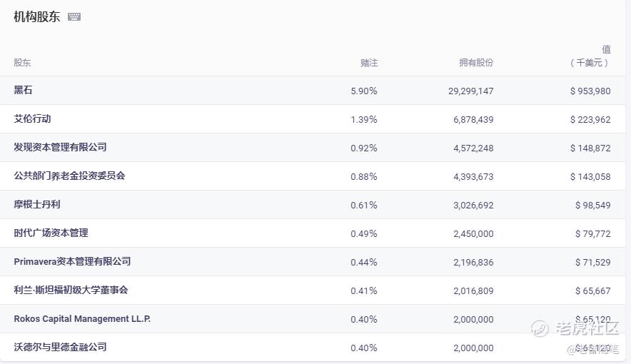
Task: Click the 机构股东 section title
Action: (x=37, y=17)
